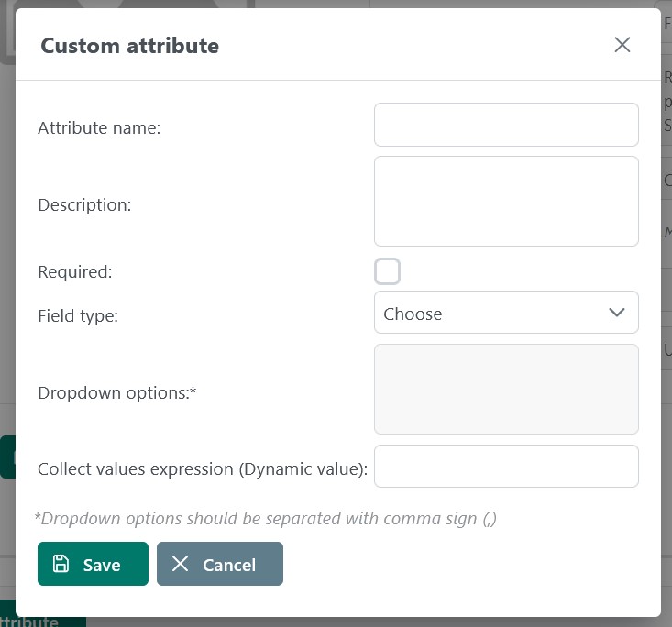Viewport: 672px width, 627px height.
Task: Close the Custom attribute dialog
Action: tap(622, 45)
